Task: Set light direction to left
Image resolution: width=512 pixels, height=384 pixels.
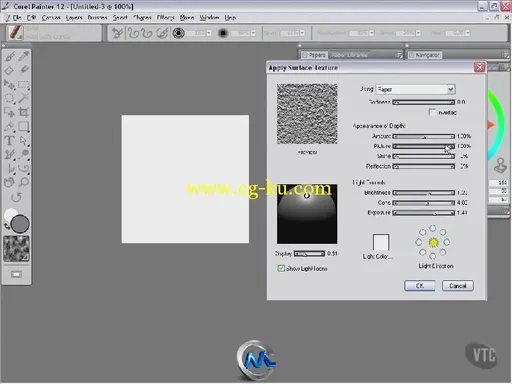Action: pos(419,242)
